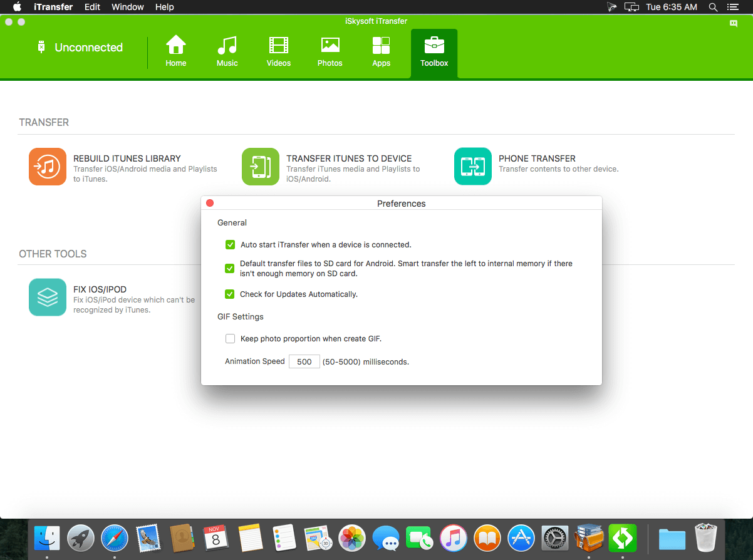Click PHONE TRANSFER title text
This screenshot has height=560, width=753.
coord(537,158)
